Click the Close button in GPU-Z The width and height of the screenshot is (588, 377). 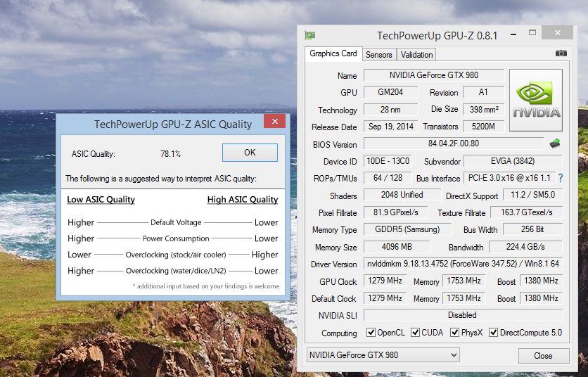(544, 356)
